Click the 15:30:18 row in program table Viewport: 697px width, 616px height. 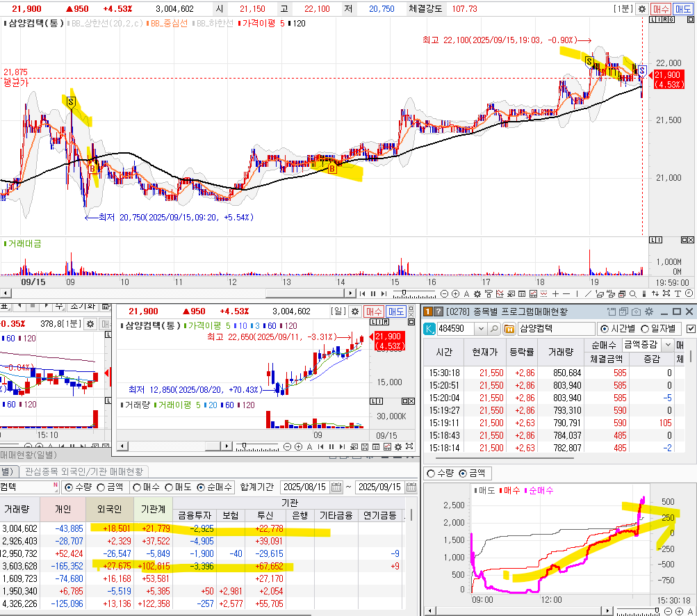pos(554,373)
